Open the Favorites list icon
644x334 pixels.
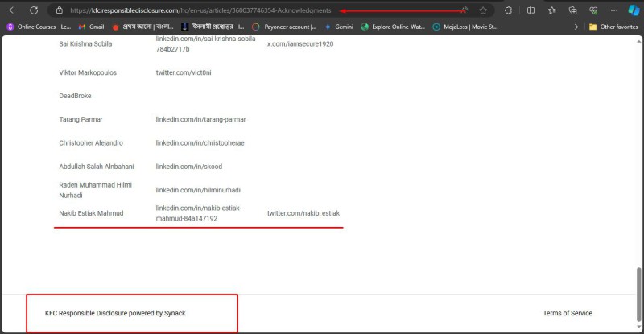(x=552, y=10)
